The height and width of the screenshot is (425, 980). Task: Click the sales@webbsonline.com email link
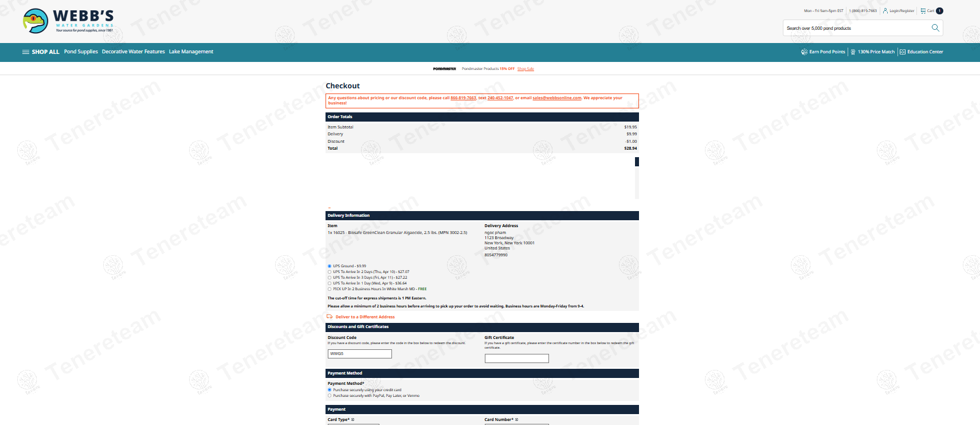point(557,98)
